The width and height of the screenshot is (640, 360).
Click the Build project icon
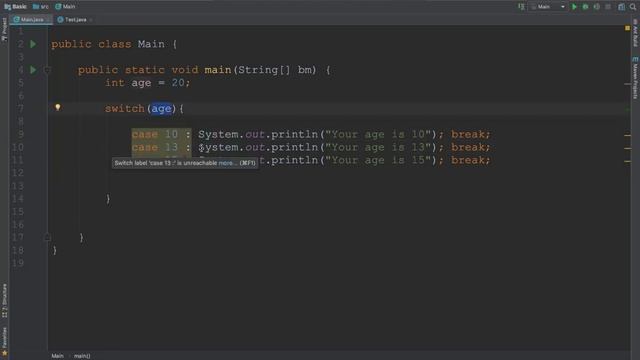pos(521,7)
